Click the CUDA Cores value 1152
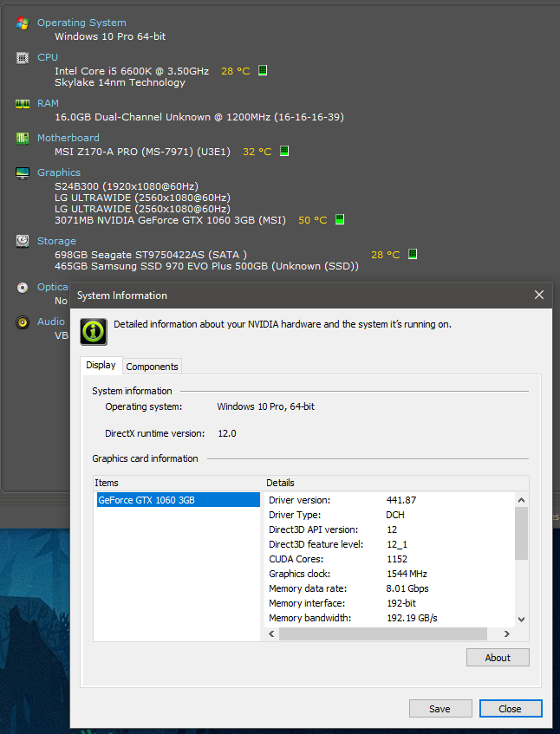 [397, 559]
